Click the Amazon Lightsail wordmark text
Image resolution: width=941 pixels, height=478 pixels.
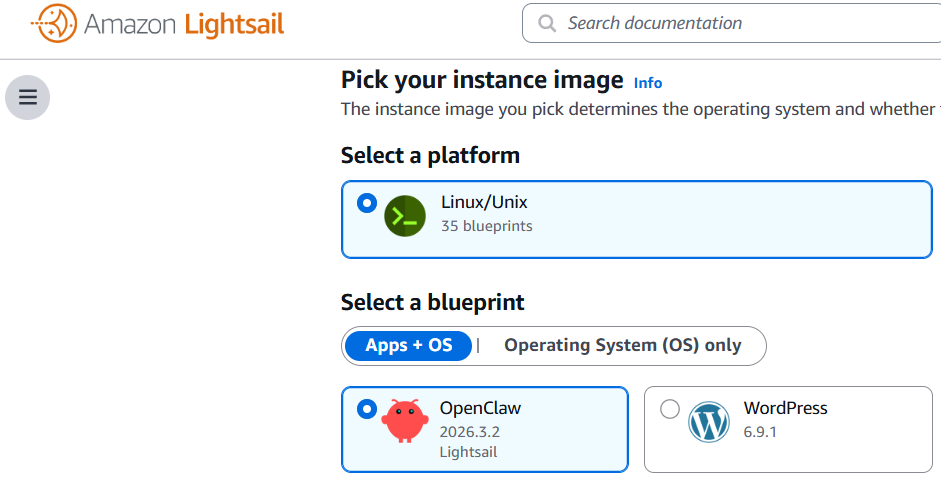[184, 24]
